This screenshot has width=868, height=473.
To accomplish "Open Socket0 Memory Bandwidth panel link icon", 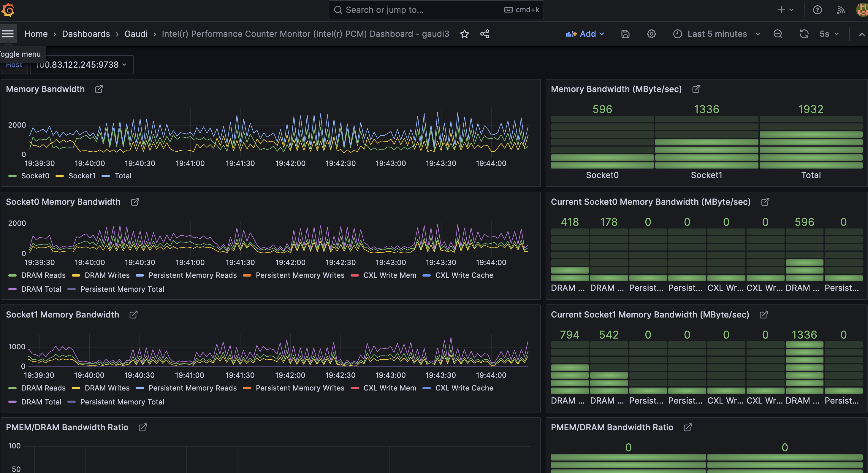I will 135,202.
